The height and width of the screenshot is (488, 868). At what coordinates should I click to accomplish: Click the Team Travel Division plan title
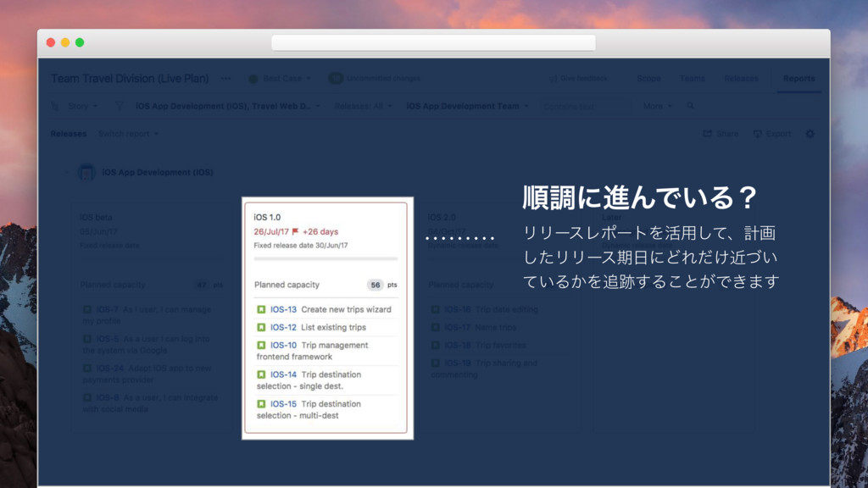point(130,79)
